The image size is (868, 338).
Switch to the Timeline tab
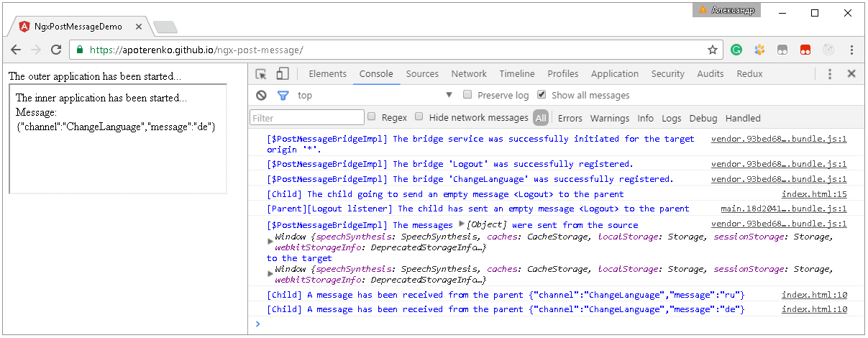pos(517,73)
